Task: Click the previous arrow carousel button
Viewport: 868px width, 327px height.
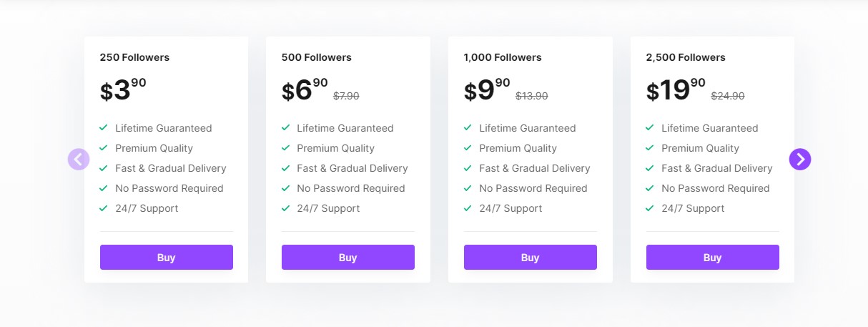Action: 79,159
